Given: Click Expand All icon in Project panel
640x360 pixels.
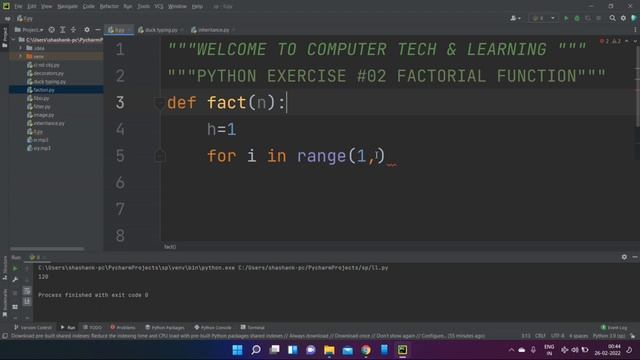Looking at the screenshot, I should click(x=62, y=30).
